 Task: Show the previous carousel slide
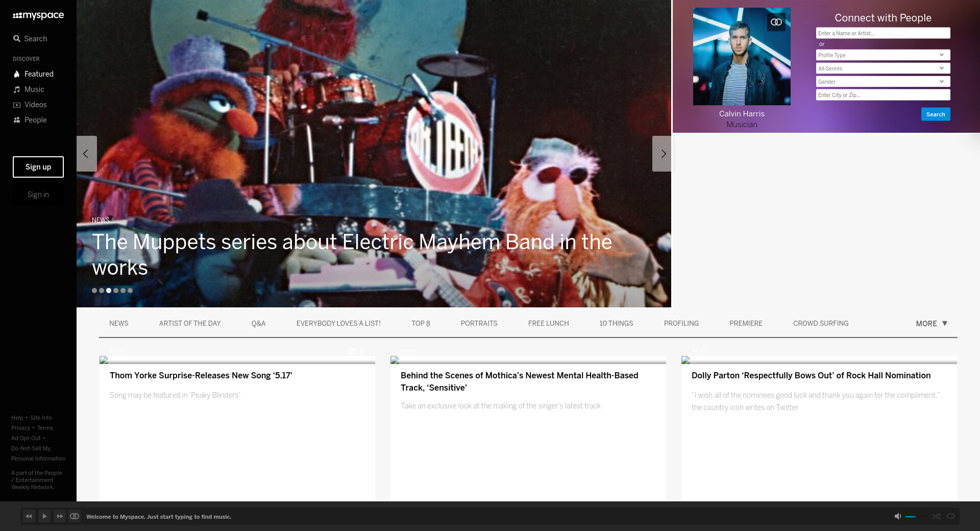pos(86,154)
